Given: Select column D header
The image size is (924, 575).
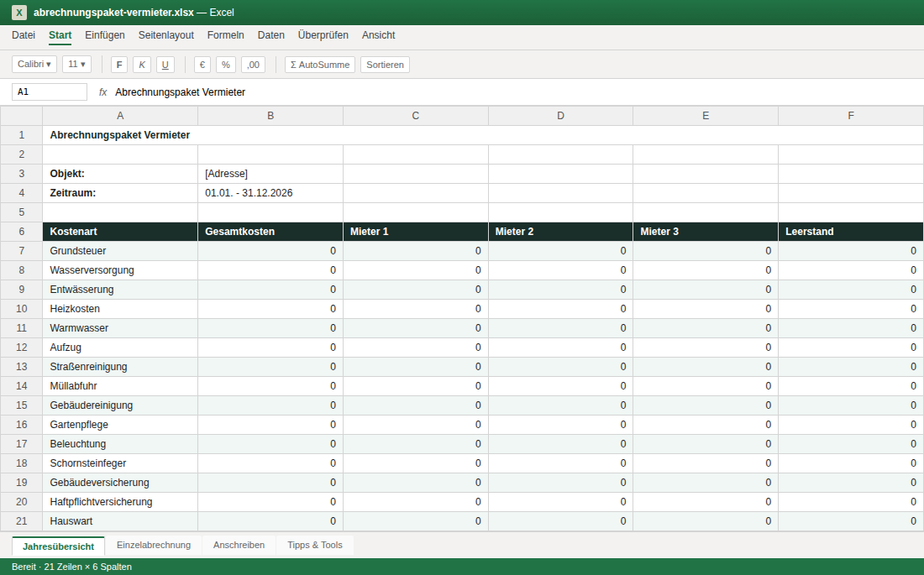Looking at the screenshot, I should click(560, 116).
